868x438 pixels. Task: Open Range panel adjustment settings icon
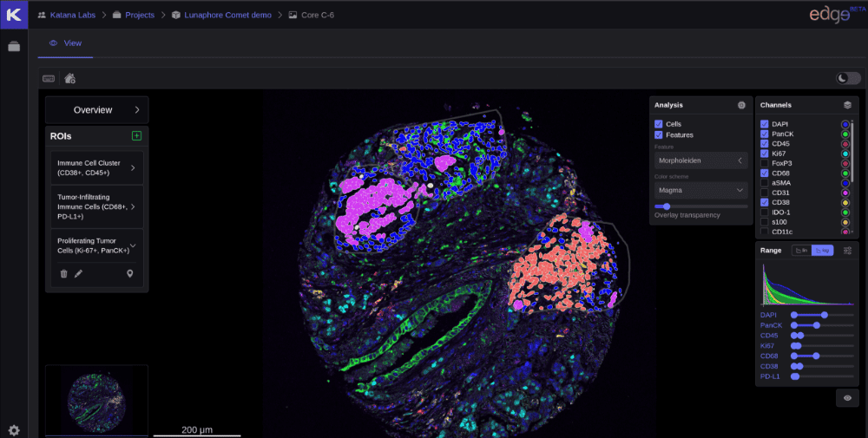847,250
